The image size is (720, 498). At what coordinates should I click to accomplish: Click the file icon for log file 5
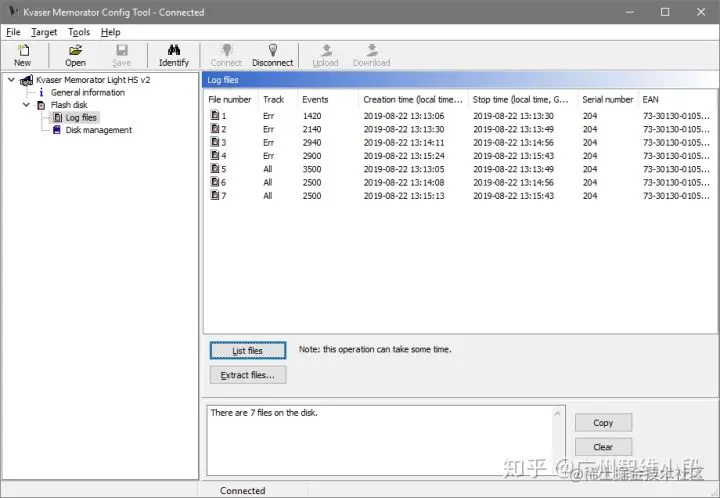point(214,168)
